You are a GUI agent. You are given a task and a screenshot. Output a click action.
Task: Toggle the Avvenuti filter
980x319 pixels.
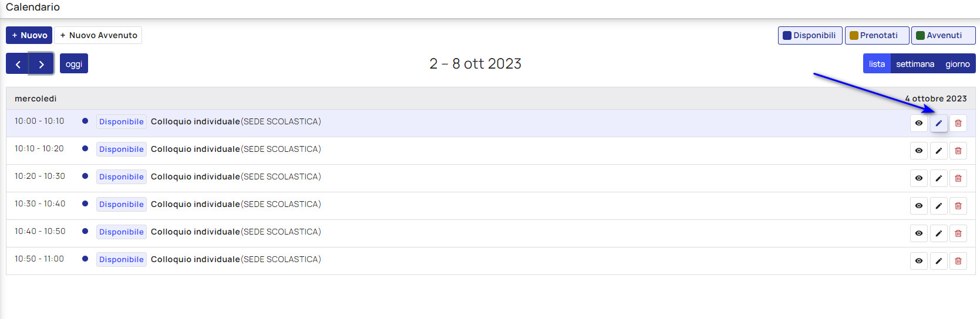pyautogui.click(x=943, y=35)
